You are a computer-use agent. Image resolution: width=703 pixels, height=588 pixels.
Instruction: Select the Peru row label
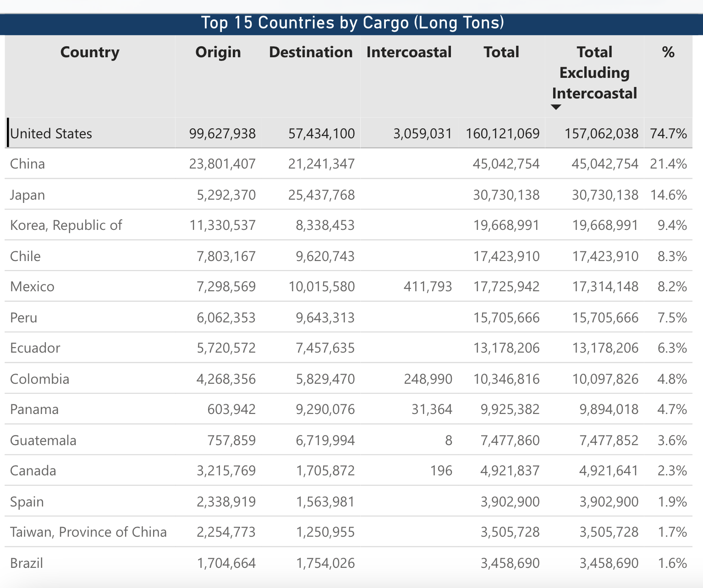pos(24,317)
